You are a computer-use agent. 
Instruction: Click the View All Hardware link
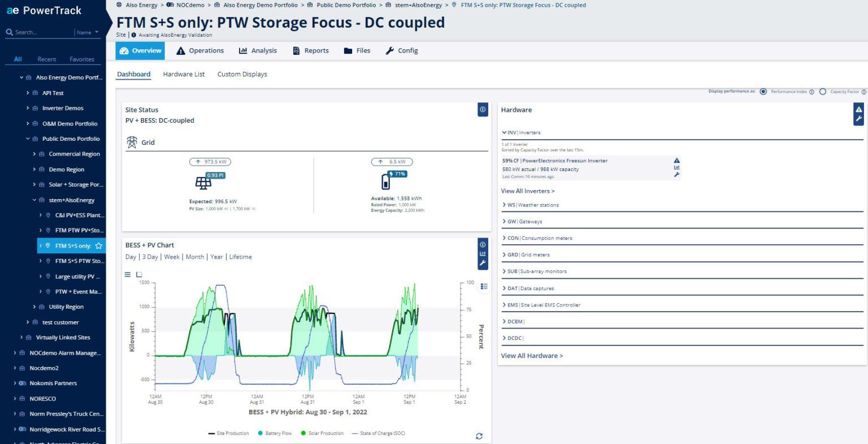point(531,355)
